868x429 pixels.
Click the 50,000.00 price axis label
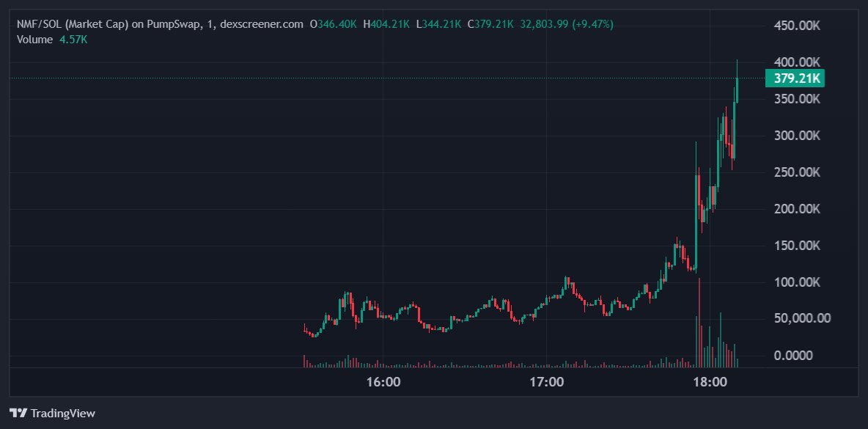click(x=802, y=318)
